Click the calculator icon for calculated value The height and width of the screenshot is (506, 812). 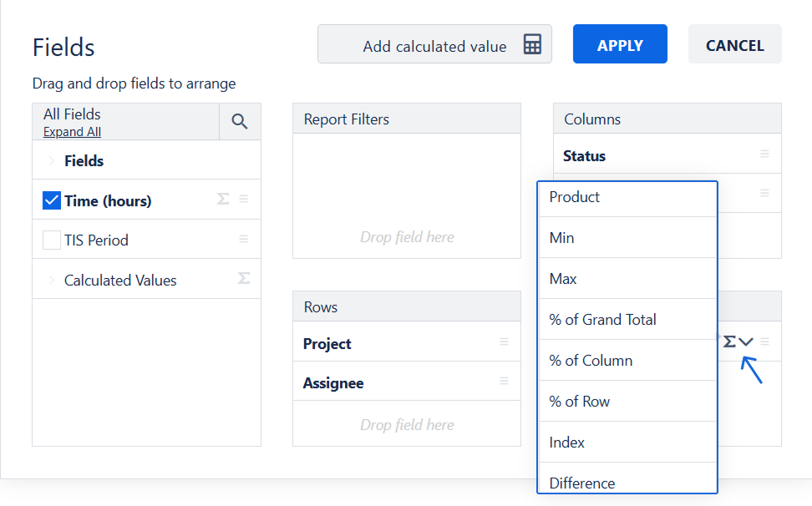532,45
